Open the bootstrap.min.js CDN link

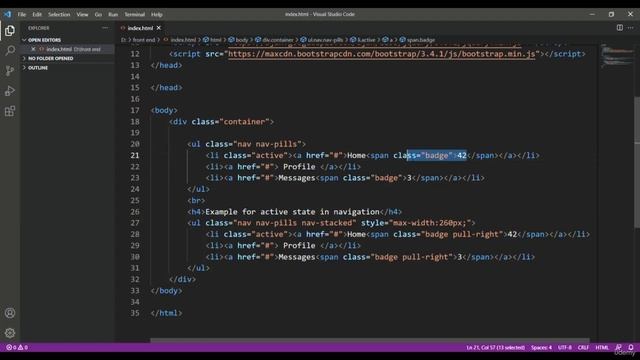pyautogui.click(x=382, y=54)
